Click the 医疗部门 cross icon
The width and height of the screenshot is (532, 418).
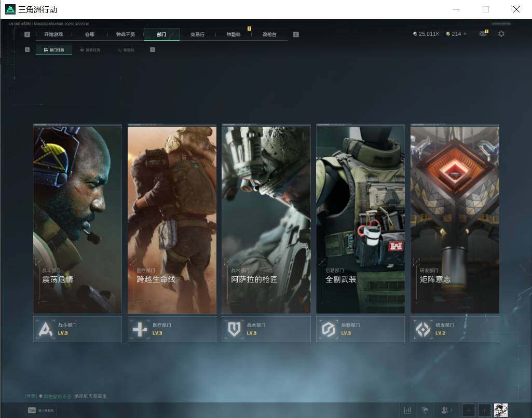(140, 329)
